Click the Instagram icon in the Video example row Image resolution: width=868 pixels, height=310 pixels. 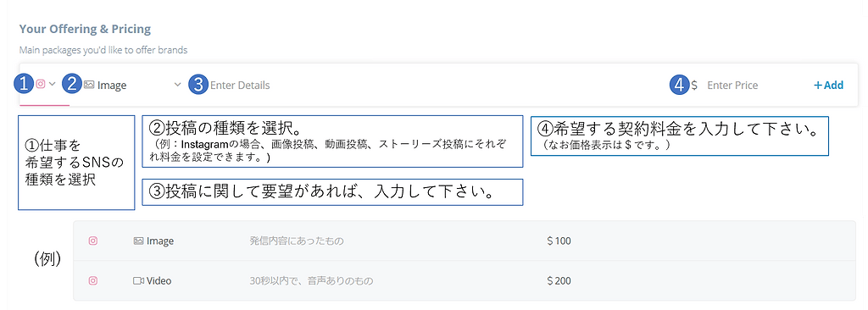(x=93, y=280)
